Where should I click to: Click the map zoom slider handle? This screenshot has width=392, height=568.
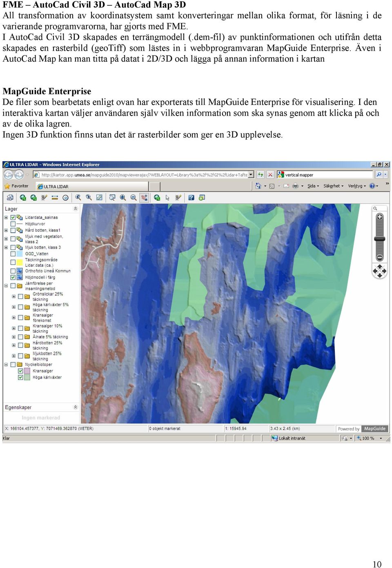[380, 238]
